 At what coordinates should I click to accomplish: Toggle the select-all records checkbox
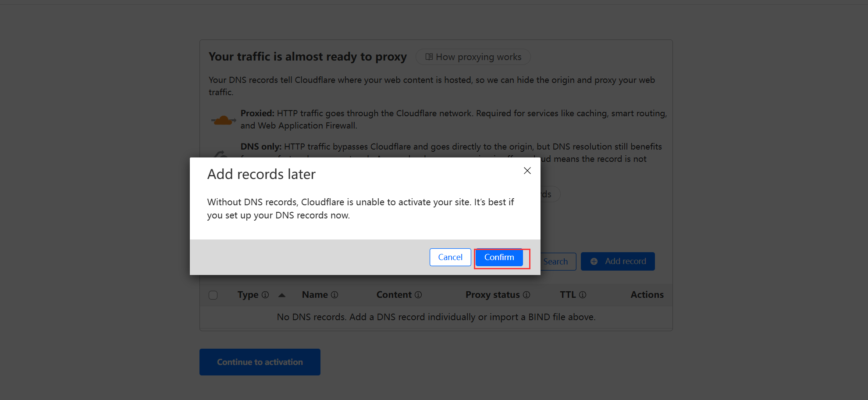coord(213,295)
